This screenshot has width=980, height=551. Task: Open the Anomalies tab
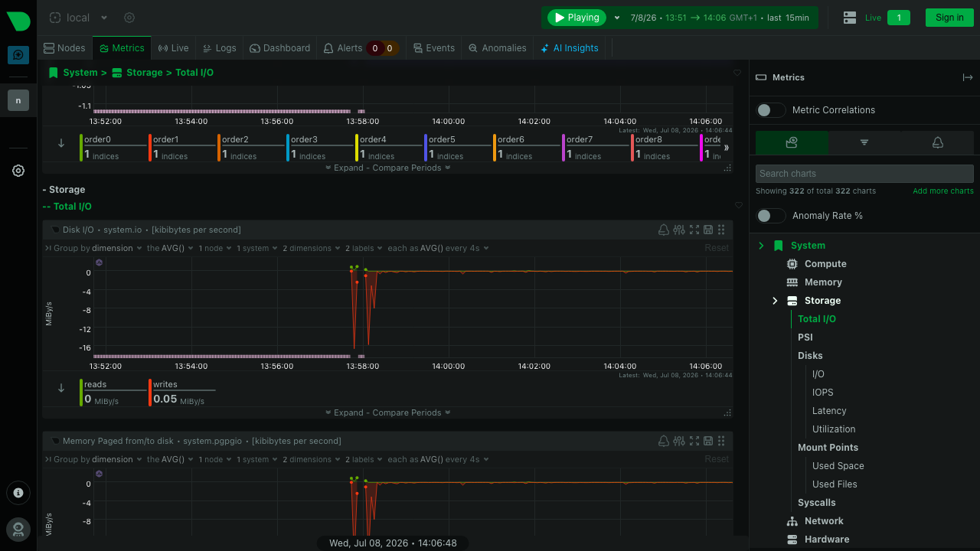pyautogui.click(x=498, y=48)
